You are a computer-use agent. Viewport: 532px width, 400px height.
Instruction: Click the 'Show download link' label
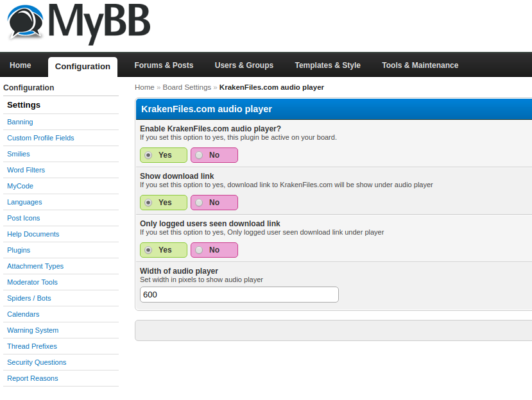(176, 176)
